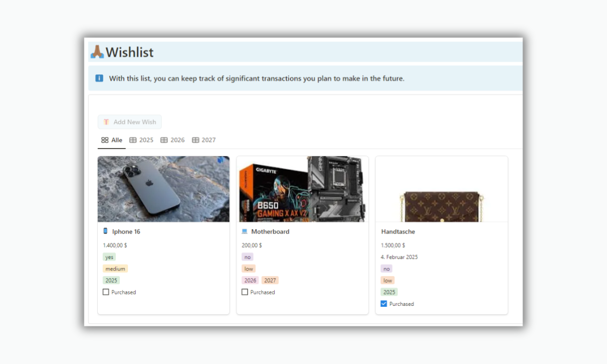The width and height of the screenshot is (607, 364).
Task: Open the Iphone 16 card title
Action: (126, 232)
